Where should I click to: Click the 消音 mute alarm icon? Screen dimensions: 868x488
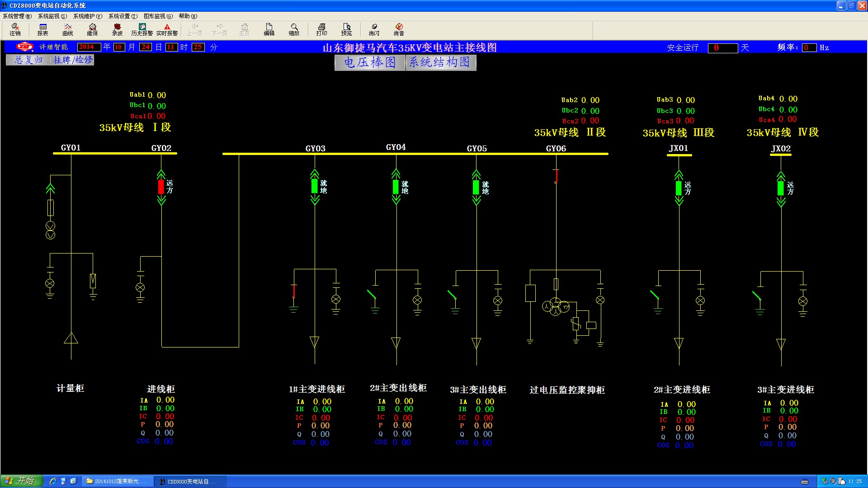[x=399, y=29]
